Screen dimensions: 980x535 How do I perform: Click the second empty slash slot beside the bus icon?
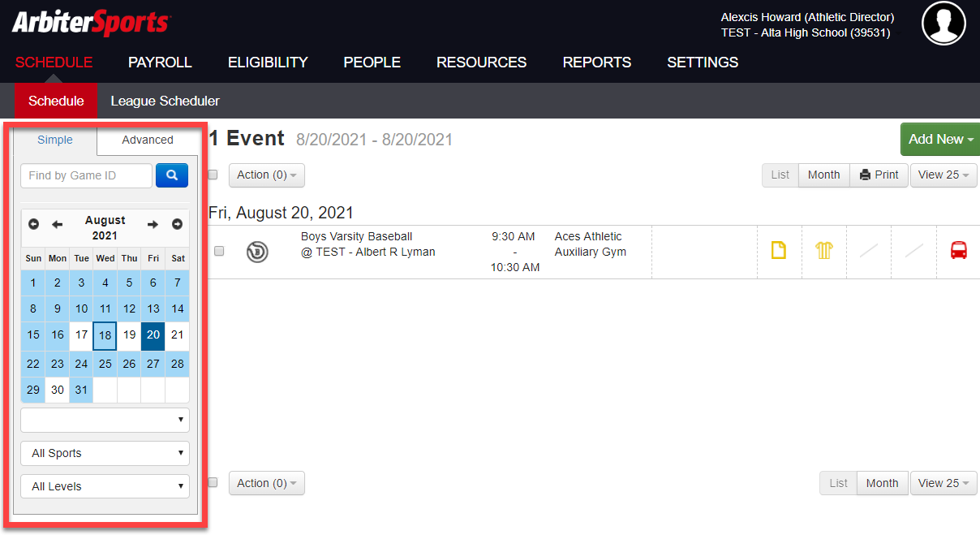pos(913,251)
